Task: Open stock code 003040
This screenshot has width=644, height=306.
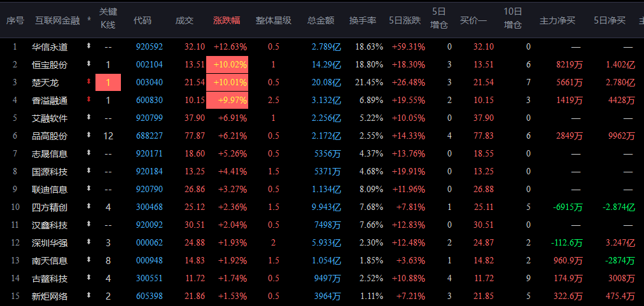Action: tap(150, 83)
